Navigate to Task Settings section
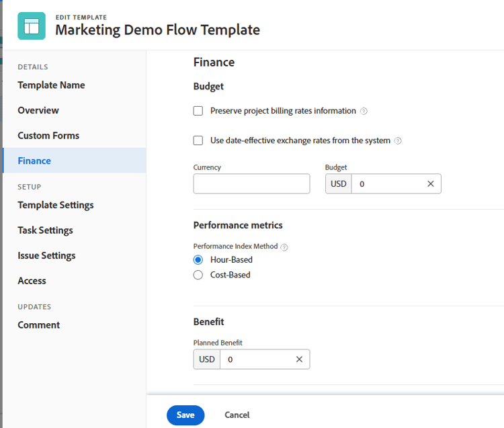504x428 pixels. pos(45,230)
